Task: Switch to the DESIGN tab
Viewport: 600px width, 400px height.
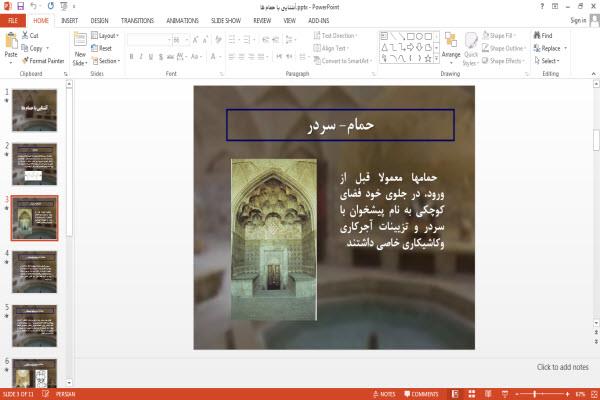Action: (99, 21)
